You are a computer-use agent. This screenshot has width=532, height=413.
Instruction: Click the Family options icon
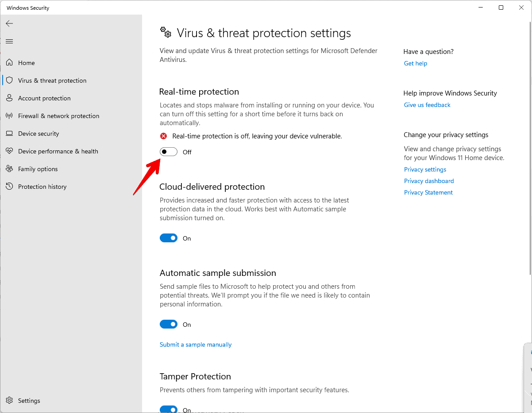tap(9, 168)
